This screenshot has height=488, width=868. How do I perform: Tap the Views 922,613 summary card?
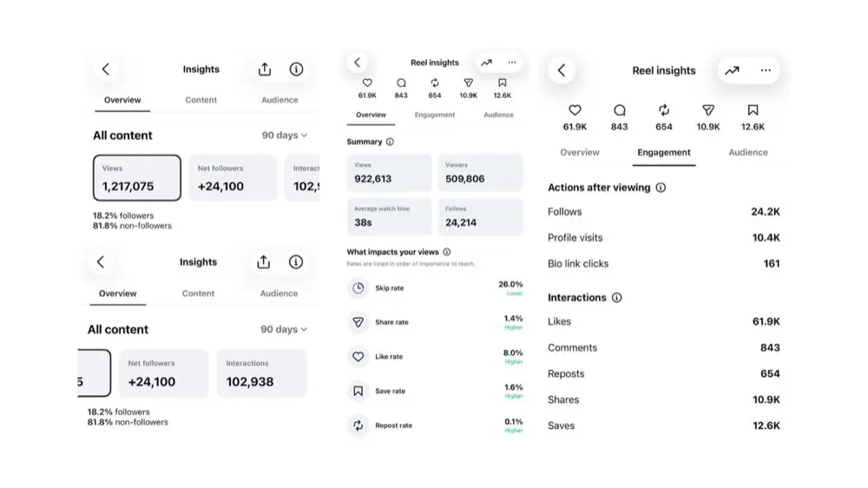click(x=389, y=174)
